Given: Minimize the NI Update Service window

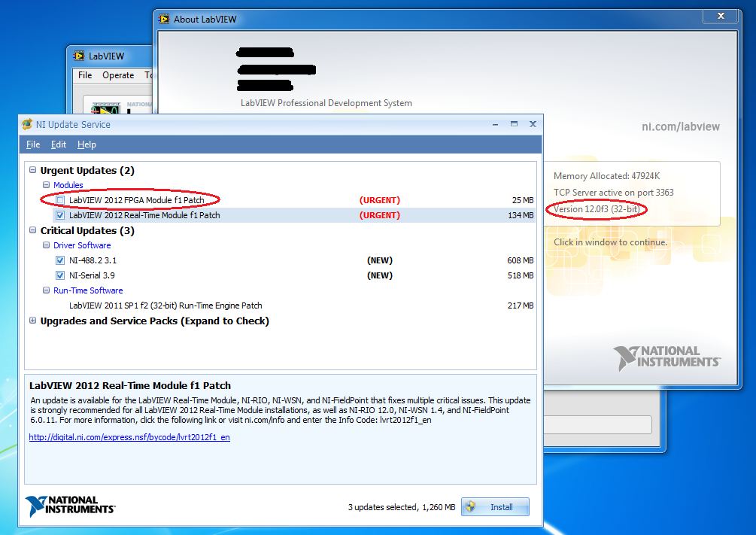Looking at the screenshot, I should (495, 124).
